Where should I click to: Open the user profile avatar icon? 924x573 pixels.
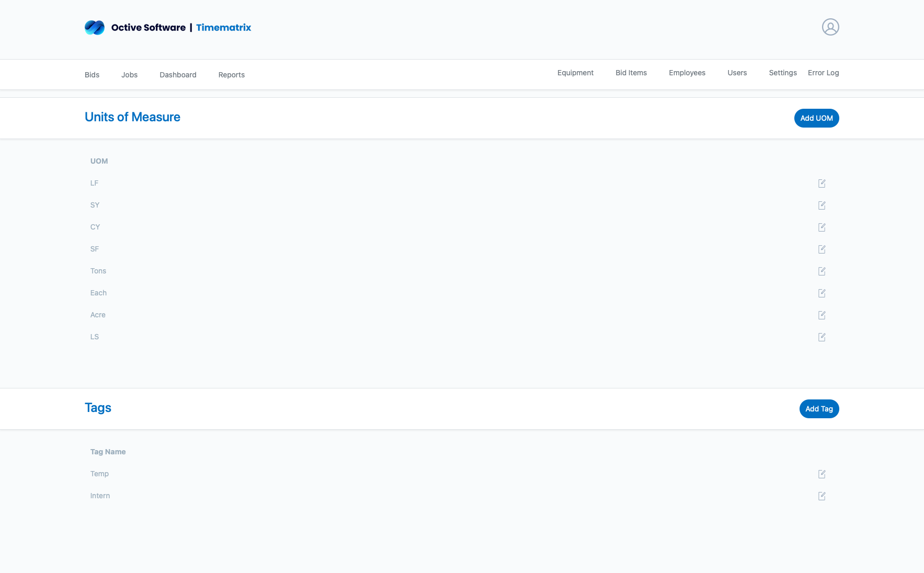[x=830, y=27]
